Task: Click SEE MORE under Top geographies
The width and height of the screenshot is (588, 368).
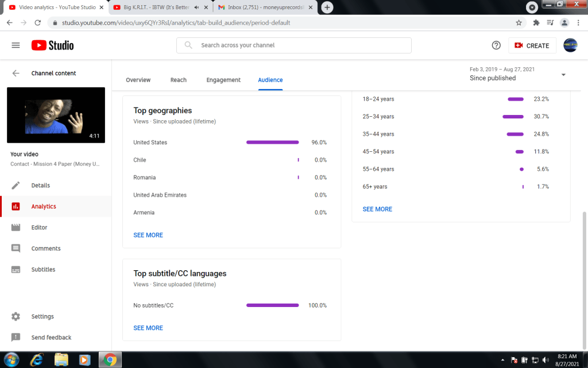Action: pyautogui.click(x=148, y=235)
